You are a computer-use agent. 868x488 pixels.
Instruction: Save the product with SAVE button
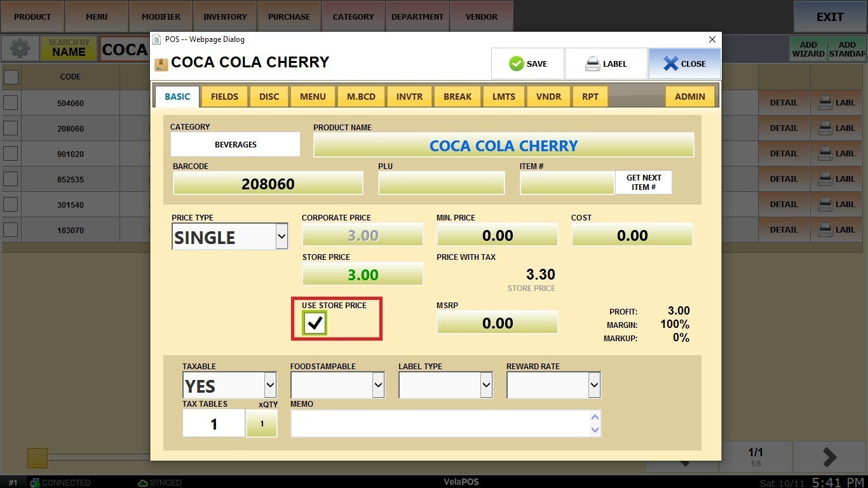527,64
